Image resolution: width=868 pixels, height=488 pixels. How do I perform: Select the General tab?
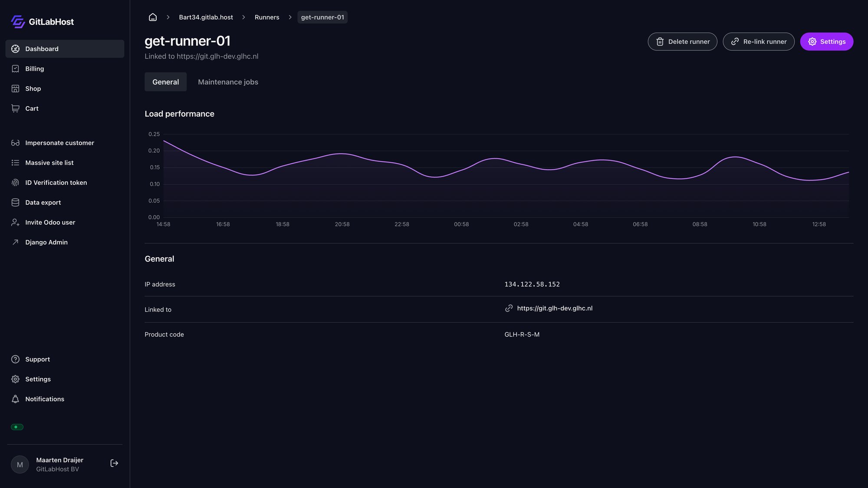click(x=165, y=82)
